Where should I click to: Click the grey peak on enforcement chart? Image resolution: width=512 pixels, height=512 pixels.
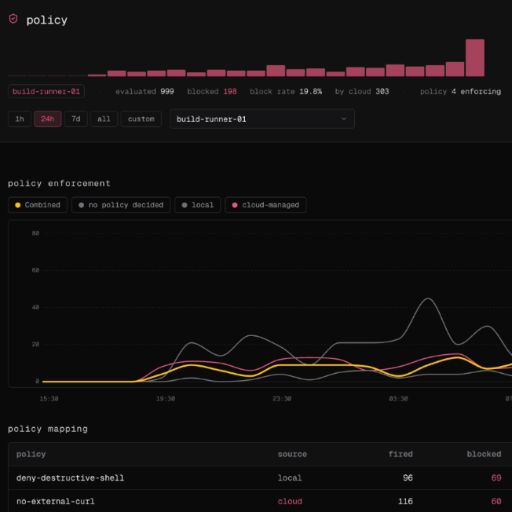tap(428, 299)
